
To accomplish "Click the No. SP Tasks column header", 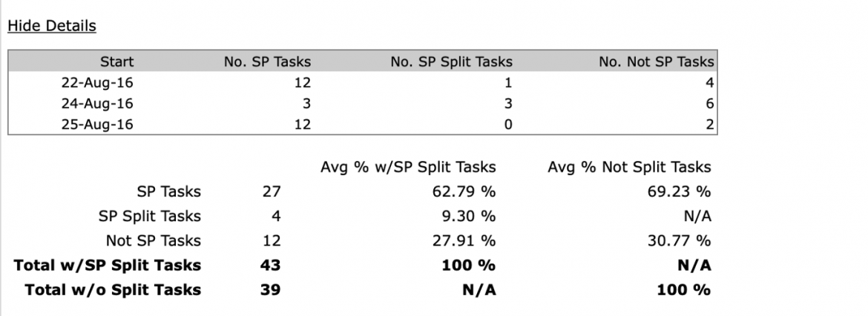I will 267,62.
